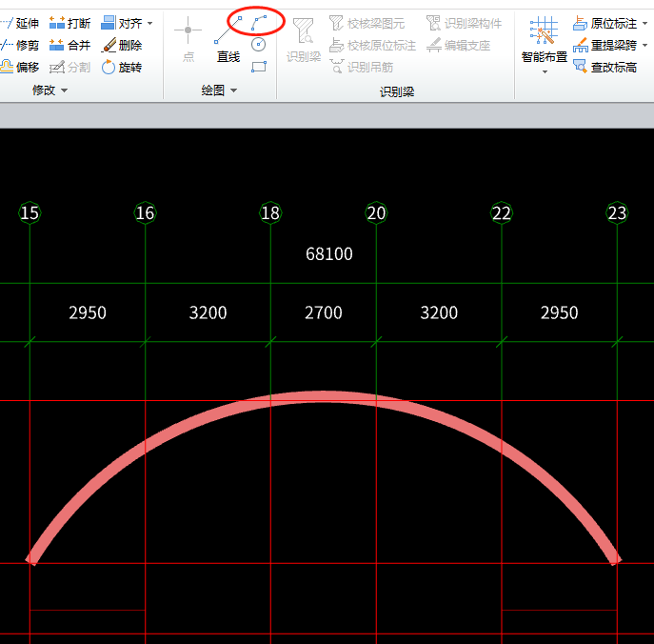Select the rectangle draw tool

pyautogui.click(x=259, y=67)
